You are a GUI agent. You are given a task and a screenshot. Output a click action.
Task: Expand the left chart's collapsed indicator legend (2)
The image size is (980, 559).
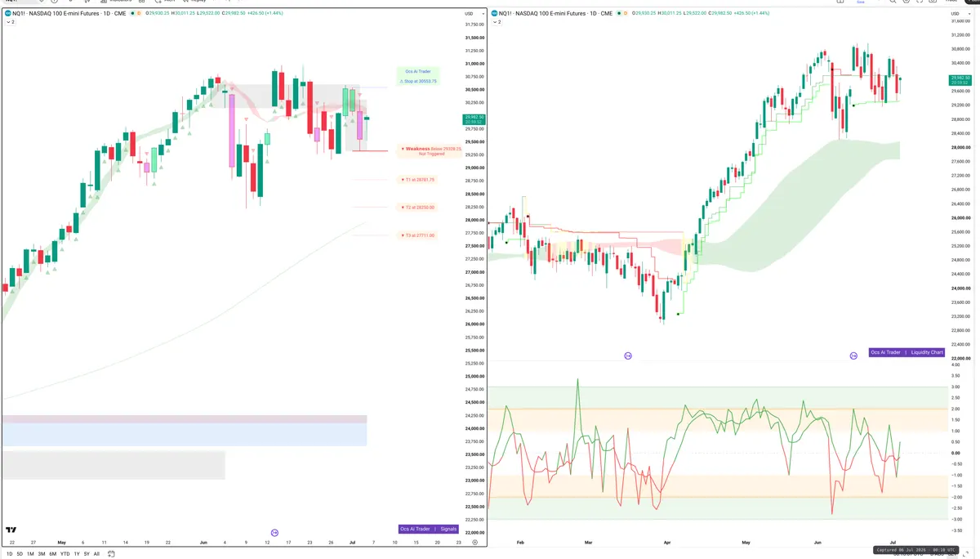(10, 22)
